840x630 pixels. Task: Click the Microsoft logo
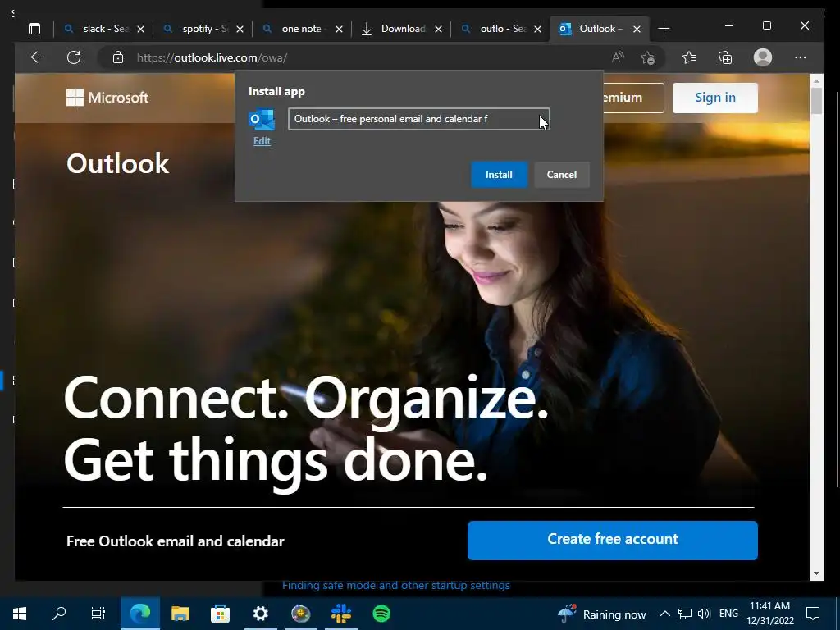pos(107,98)
